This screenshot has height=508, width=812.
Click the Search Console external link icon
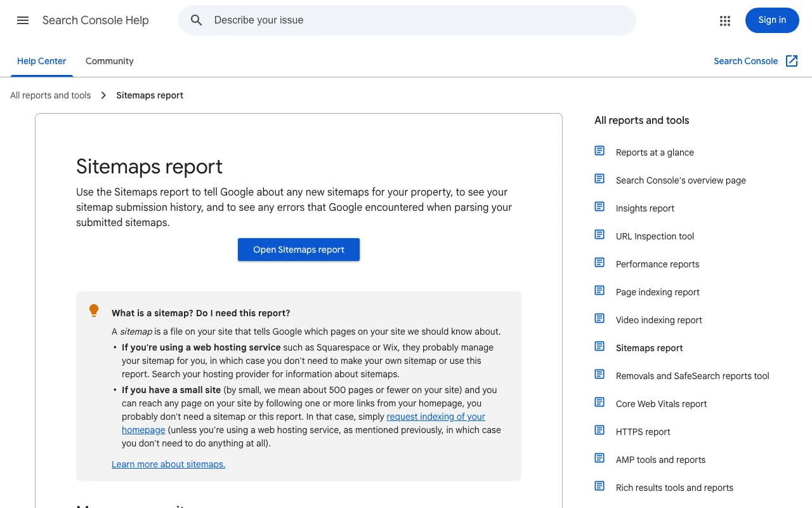792,61
